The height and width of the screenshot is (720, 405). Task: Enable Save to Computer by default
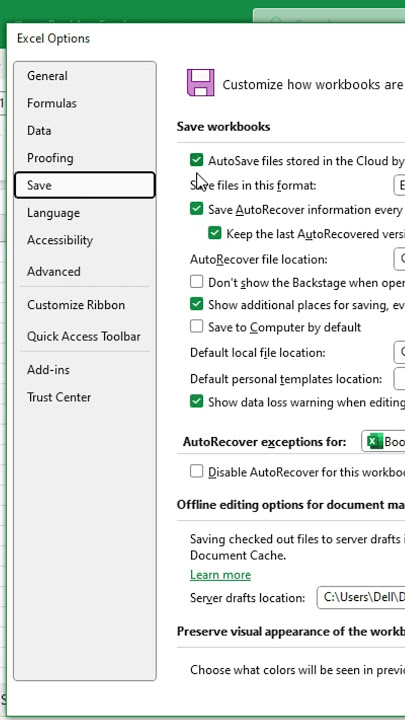[x=197, y=326]
